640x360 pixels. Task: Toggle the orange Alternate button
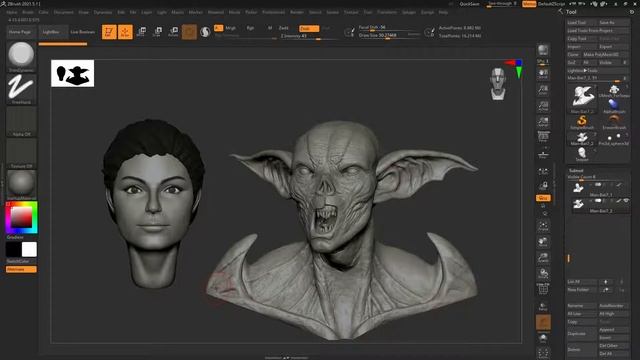[x=21, y=269]
